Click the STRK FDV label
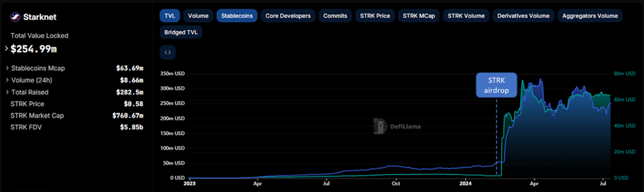Image resolution: width=644 pixels, height=192 pixels. pos(26,127)
